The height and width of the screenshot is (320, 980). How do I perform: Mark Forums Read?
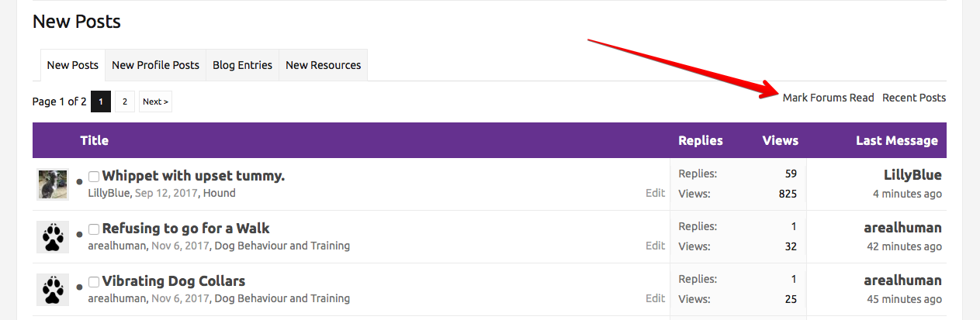828,98
